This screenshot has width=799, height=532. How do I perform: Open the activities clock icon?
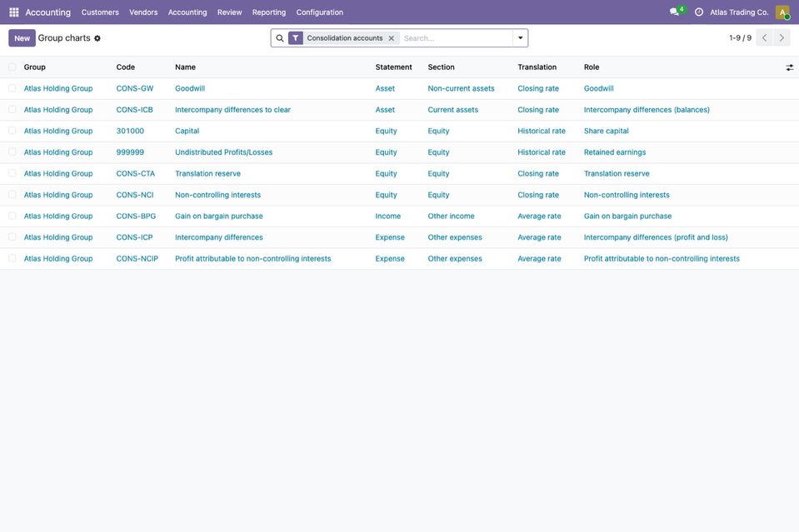[x=699, y=12]
